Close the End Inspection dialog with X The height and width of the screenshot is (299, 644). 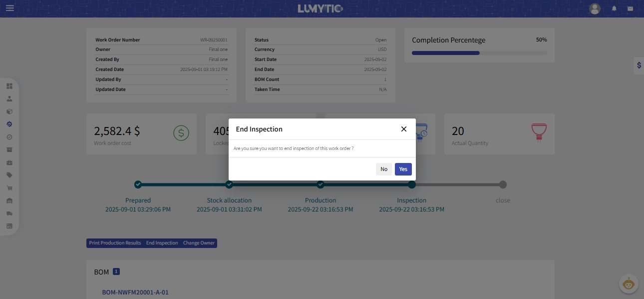point(404,129)
